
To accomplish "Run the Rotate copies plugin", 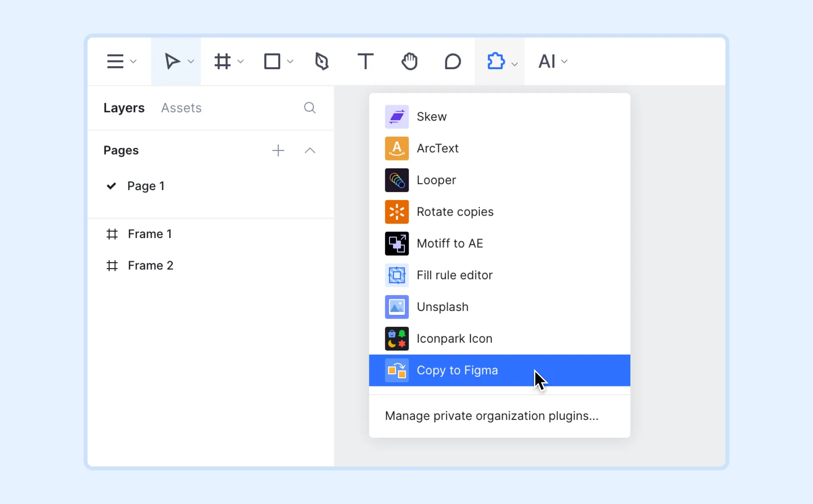I will click(499, 212).
